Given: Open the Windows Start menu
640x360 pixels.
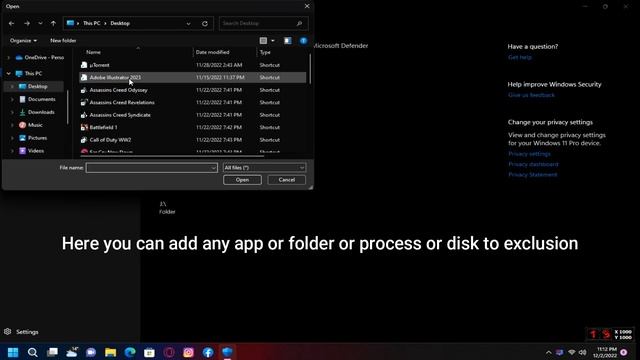Looking at the screenshot, I should pyautogui.click(x=13, y=352).
